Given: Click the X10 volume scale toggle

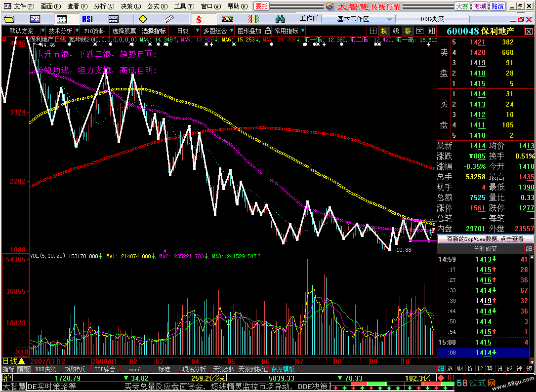Looking at the screenshot, I should click(x=22, y=352).
